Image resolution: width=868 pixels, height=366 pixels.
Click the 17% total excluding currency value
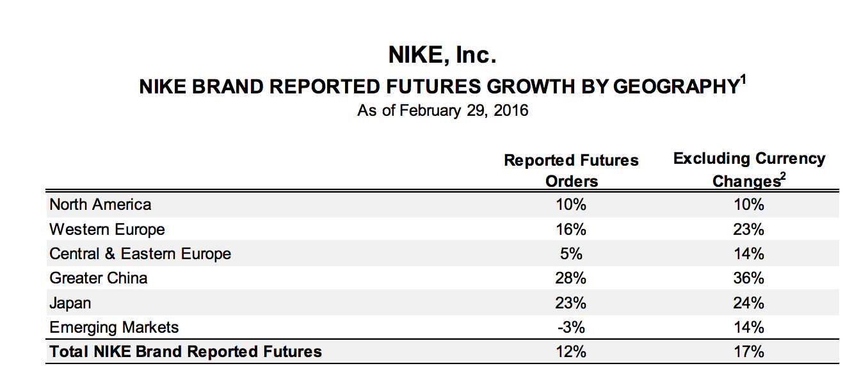pyautogui.click(x=748, y=351)
